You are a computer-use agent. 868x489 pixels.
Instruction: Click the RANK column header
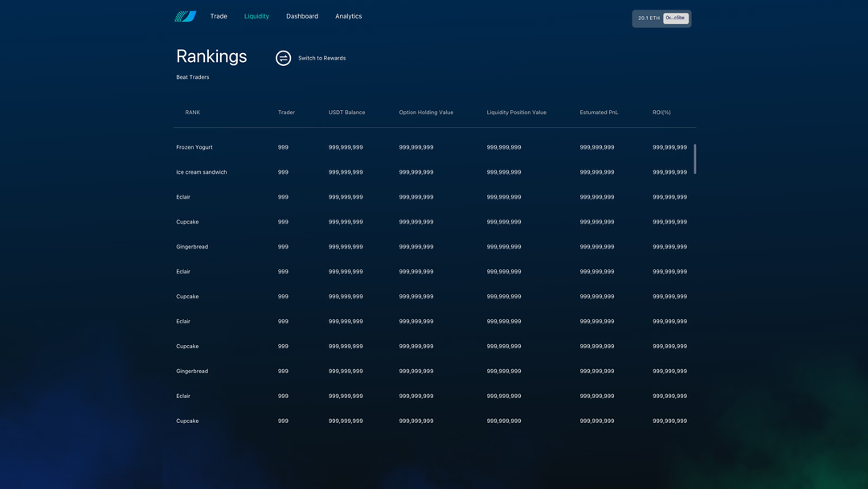pos(193,113)
